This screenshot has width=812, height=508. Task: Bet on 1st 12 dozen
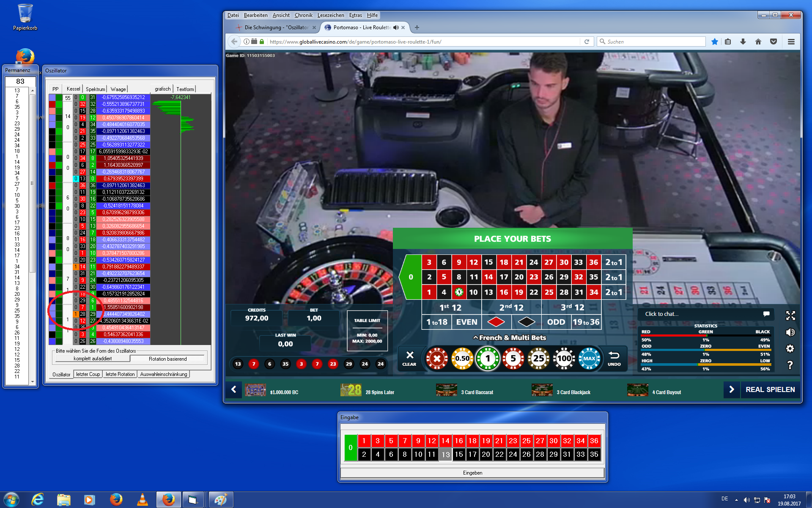tap(451, 307)
